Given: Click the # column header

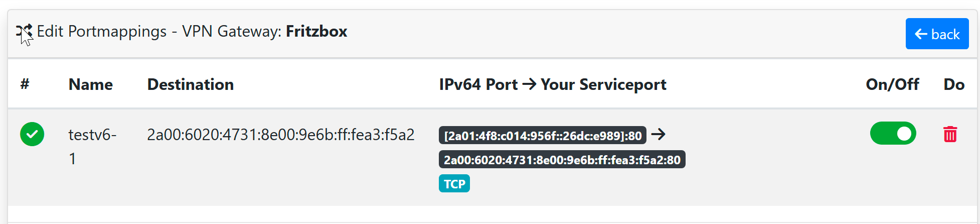Looking at the screenshot, I should click(25, 84).
